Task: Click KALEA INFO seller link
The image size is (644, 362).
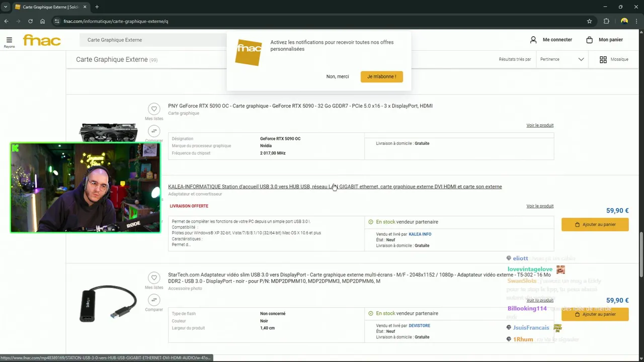Action: pyautogui.click(x=420, y=234)
